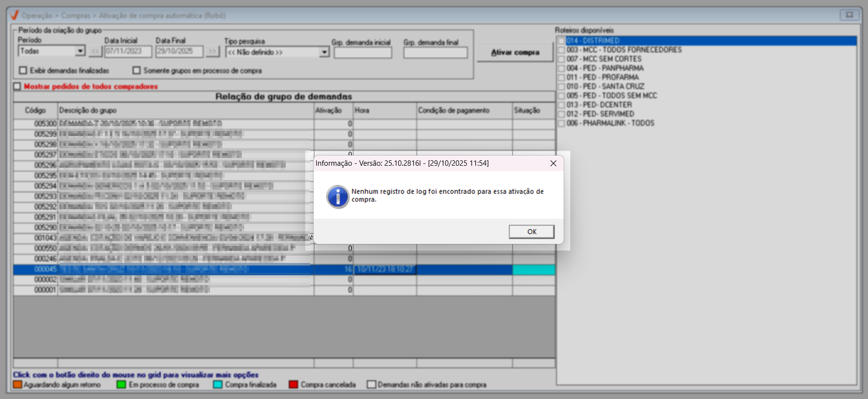Screen dimensions: 868x399
Task: Select the row with code 005300
Action: pyautogui.click(x=284, y=124)
